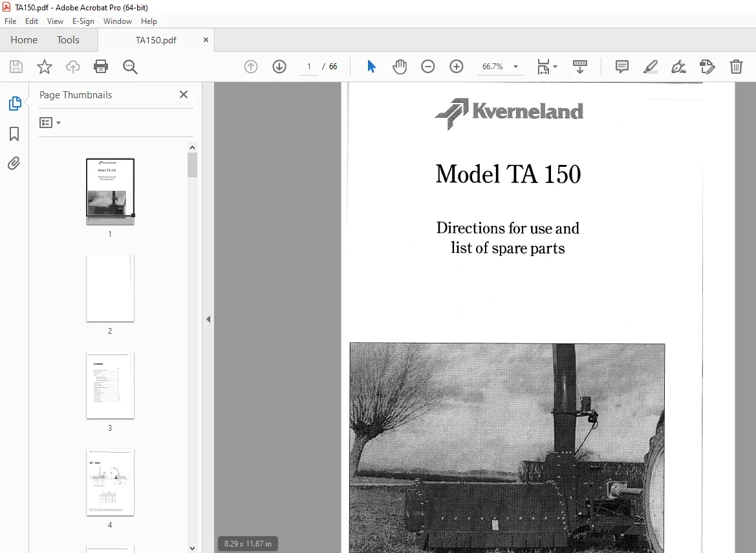756x553 pixels.
Task: Switch to the Home tab
Action: click(x=24, y=40)
